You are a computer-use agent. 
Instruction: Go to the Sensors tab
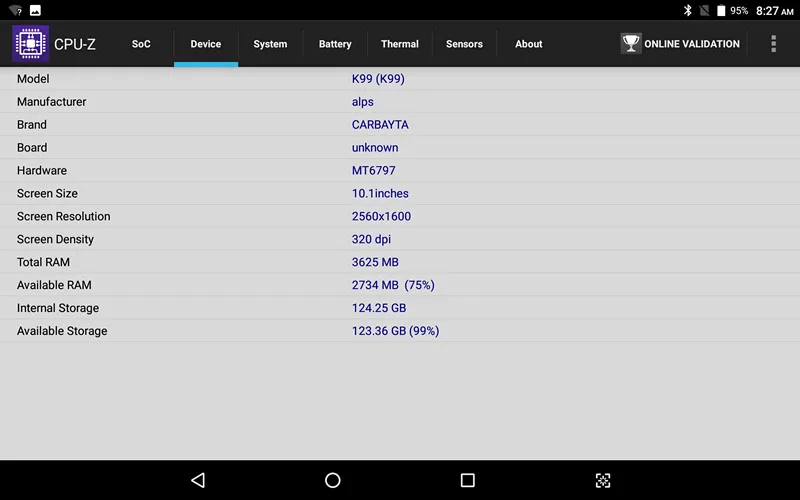(x=464, y=44)
